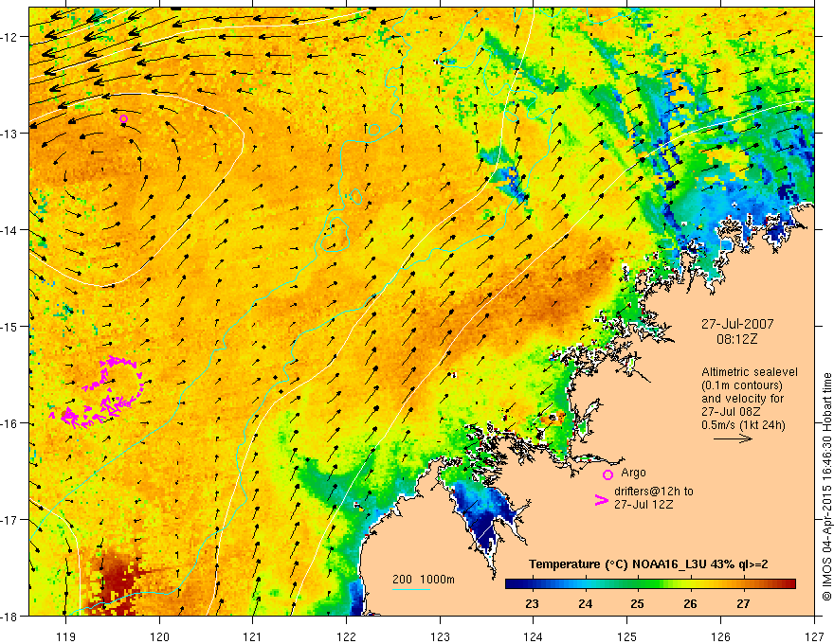This screenshot has height=644, width=834.
Task: Click the '27-Jul 12Z' legend text
Action: [644, 504]
